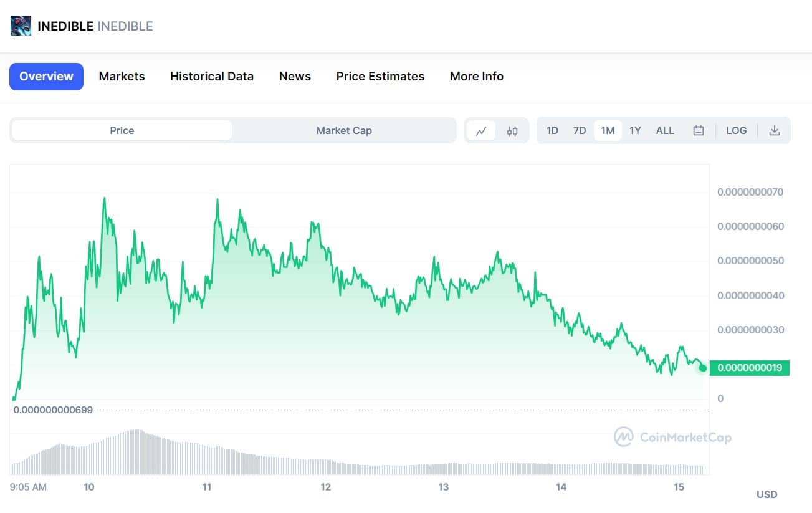Go to Historical Data tab
The width and height of the screenshot is (812, 513).
(x=212, y=77)
